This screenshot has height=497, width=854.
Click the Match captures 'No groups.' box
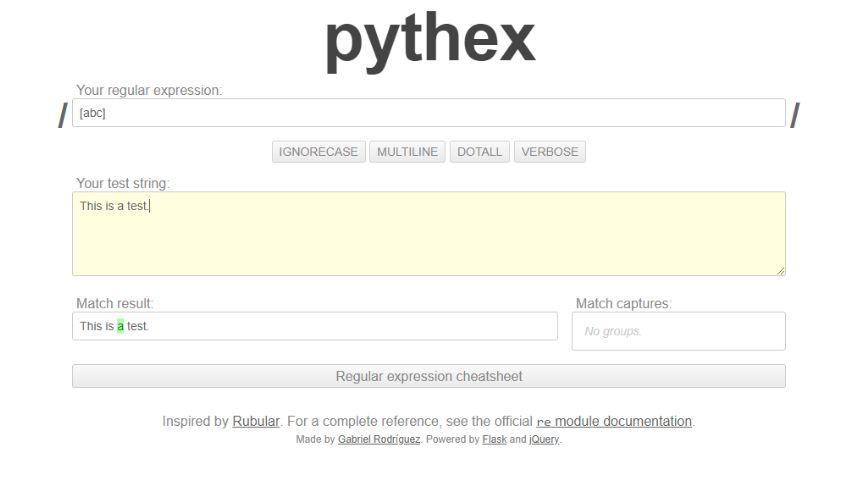click(678, 331)
